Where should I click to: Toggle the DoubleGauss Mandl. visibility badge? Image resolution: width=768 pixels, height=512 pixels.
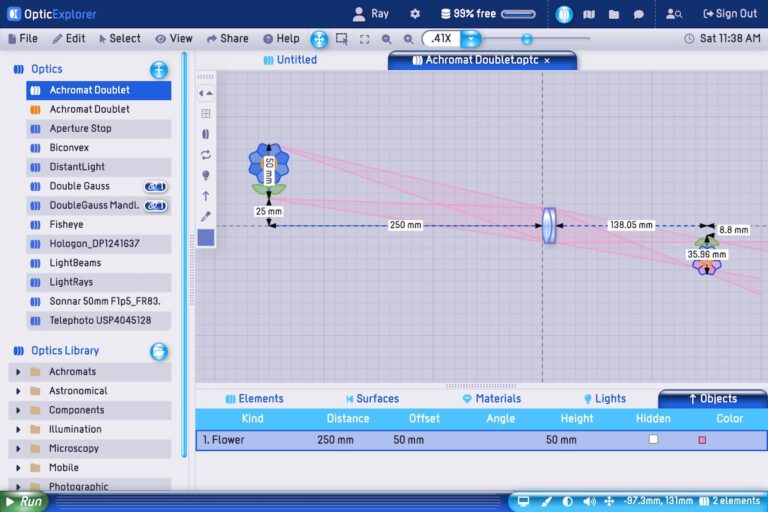point(155,206)
